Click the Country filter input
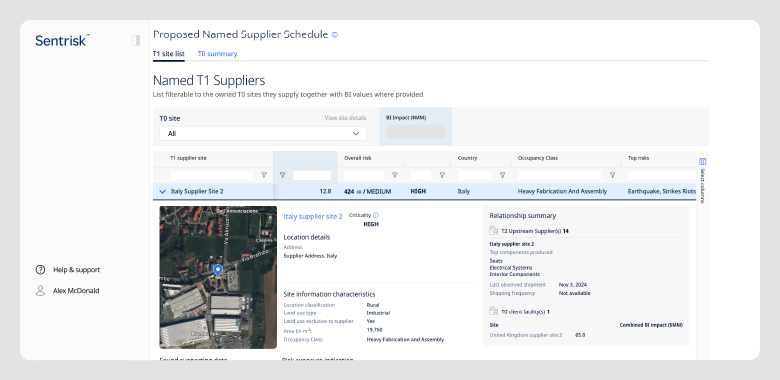Viewport: 780px width, 380px height. (x=475, y=175)
